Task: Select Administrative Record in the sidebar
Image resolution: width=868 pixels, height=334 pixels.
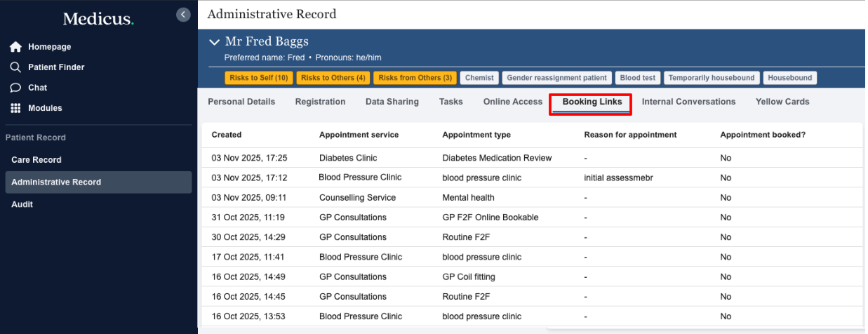Action: (x=56, y=182)
